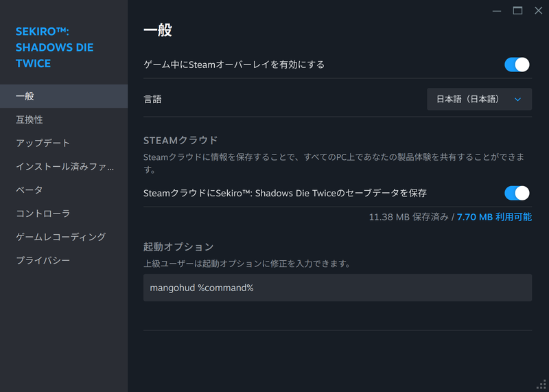Open the 互換性 sidebar tab
This screenshot has width=549, height=392.
(64, 119)
